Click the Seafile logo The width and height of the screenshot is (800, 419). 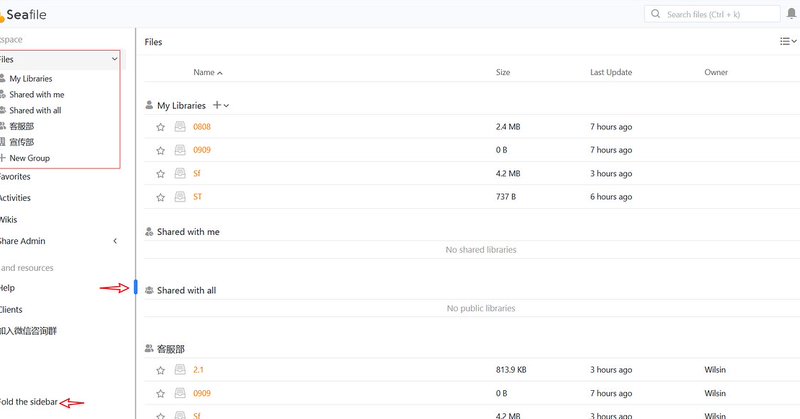(23, 15)
